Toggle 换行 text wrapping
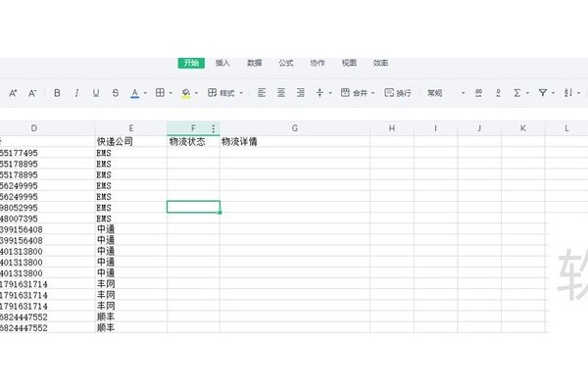The image size is (588, 392). click(398, 93)
